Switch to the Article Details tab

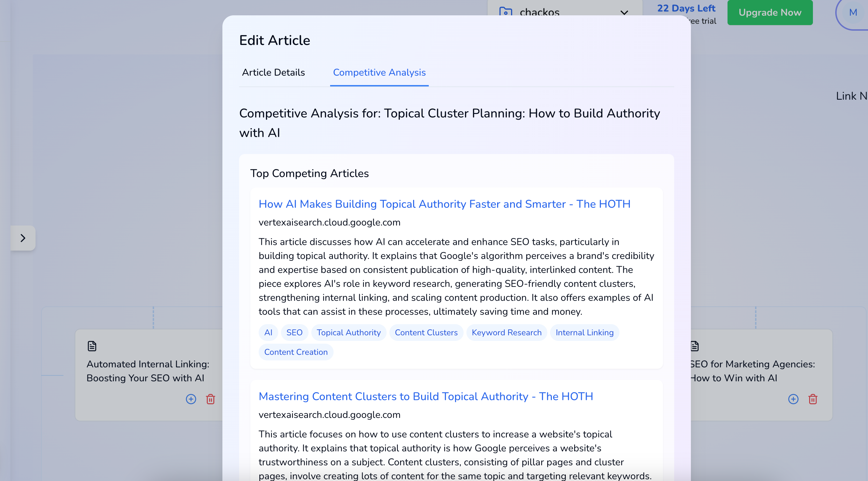pyautogui.click(x=273, y=72)
